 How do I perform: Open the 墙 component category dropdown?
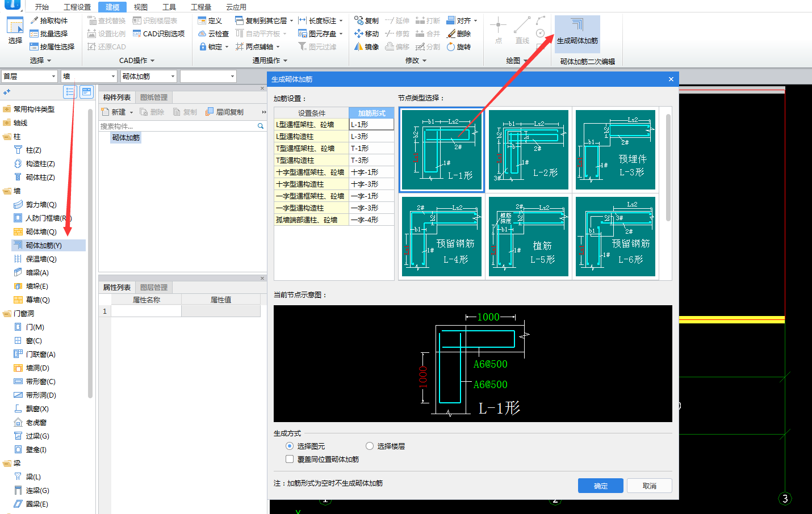[89, 76]
